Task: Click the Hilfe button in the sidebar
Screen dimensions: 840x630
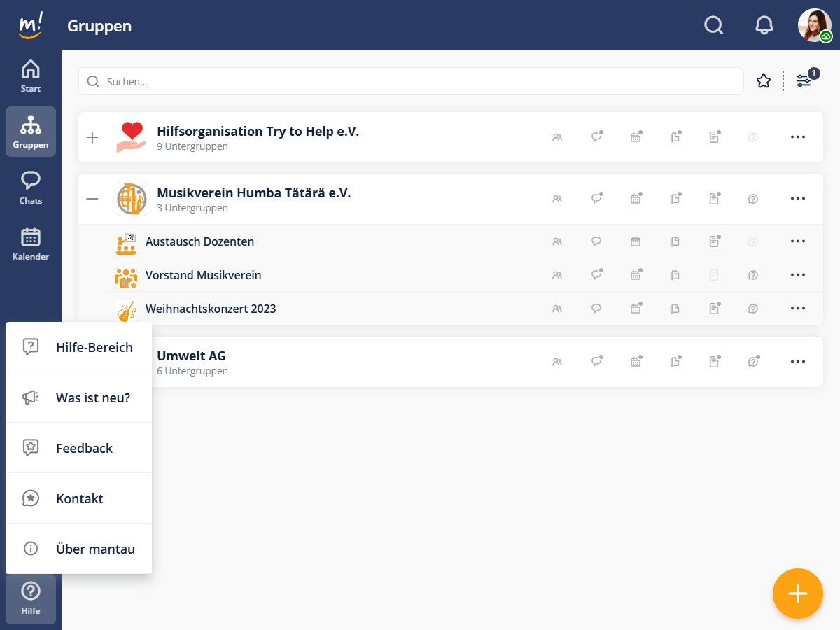Action: pos(31,598)
